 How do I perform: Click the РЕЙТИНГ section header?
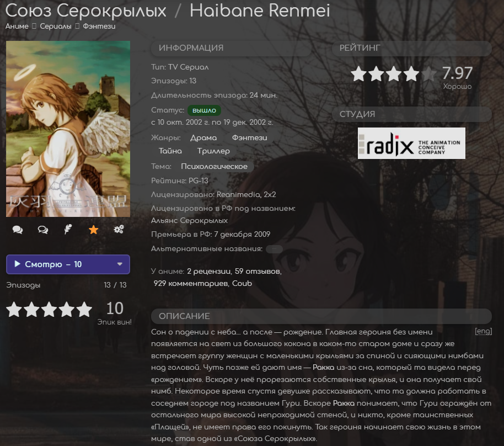pos(411,48)
